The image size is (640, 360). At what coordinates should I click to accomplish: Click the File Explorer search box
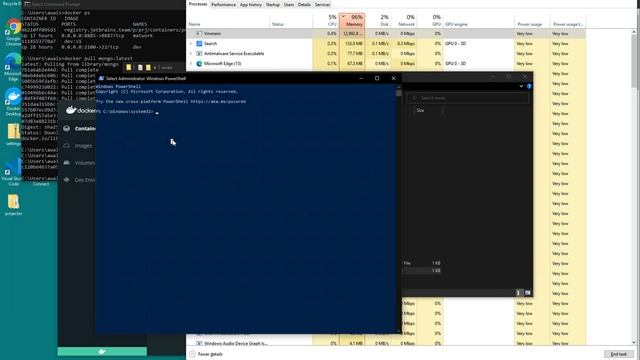point(468,98)
